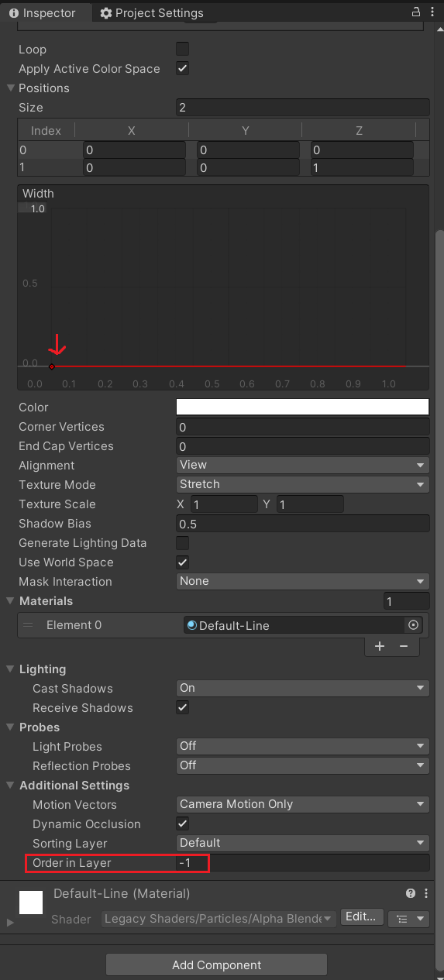Open the Motion Vectors dropdown
Viewport: 444px width, 980px height.
pos(303,804)
